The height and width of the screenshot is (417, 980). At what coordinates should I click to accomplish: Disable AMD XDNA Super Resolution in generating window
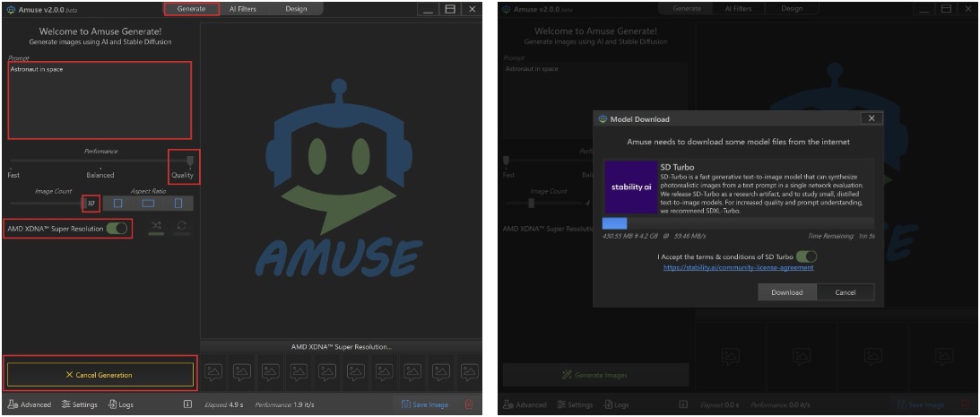(x=117, y=229)
